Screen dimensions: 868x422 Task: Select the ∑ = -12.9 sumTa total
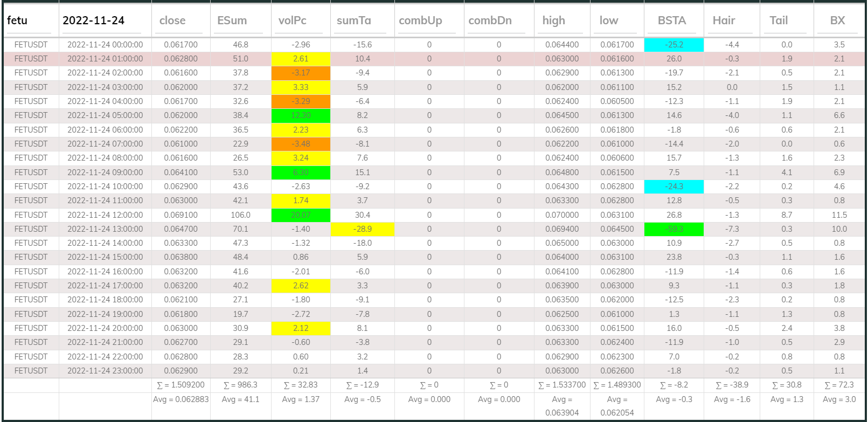[363, 385]
